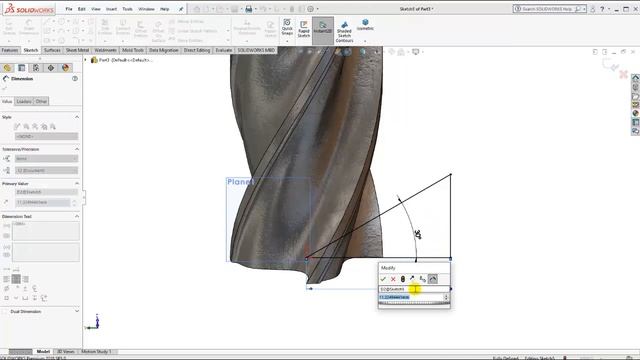Open the ConfigurationManager tab icon
The width and height of the screenshot is (640, 360).
pos(36,68)
